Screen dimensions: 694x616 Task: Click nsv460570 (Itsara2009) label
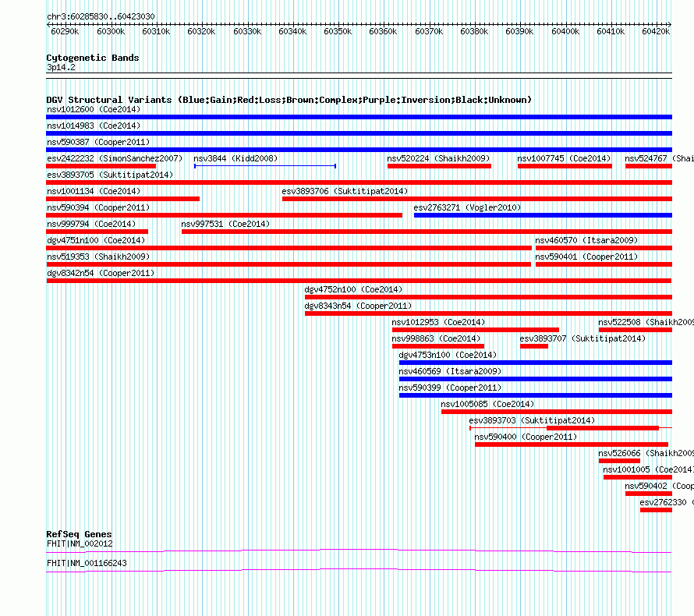pos(586,240)
